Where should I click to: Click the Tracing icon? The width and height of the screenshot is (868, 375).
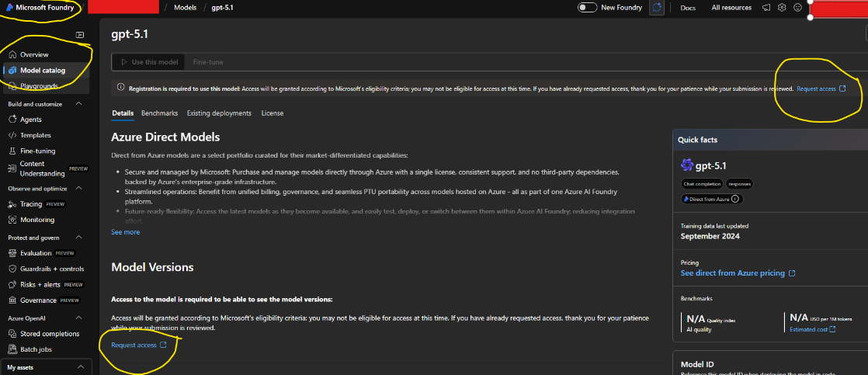[12, 204]
